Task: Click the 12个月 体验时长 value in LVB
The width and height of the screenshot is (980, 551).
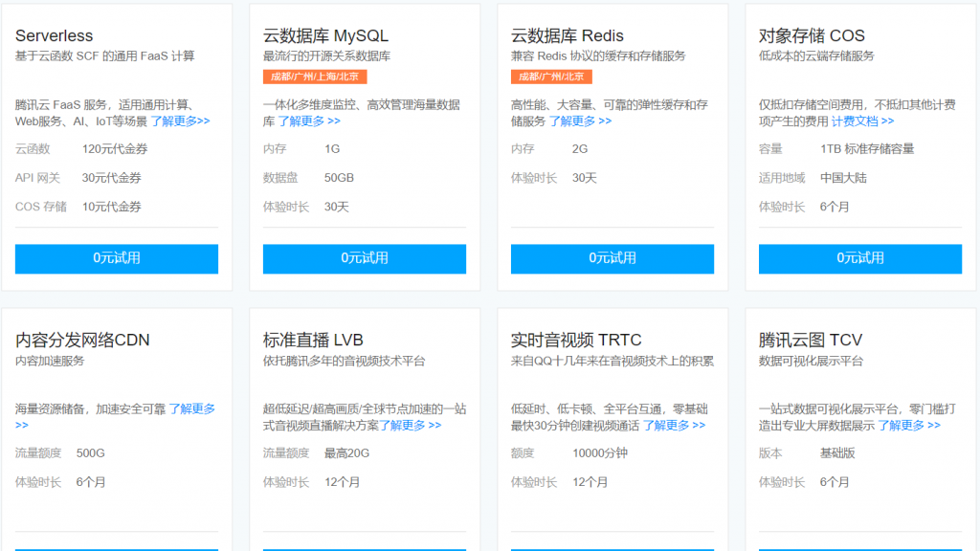Action: [x=342, y=482]
